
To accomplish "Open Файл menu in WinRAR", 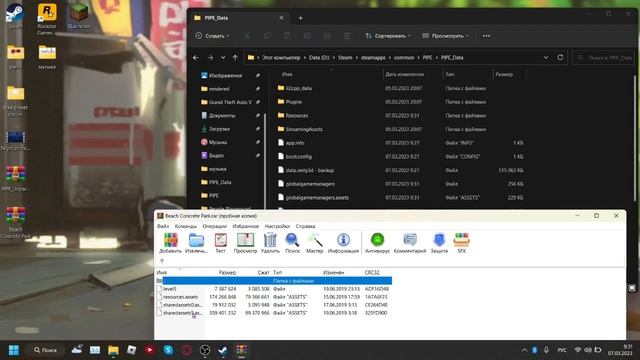I will pos(163,226).
